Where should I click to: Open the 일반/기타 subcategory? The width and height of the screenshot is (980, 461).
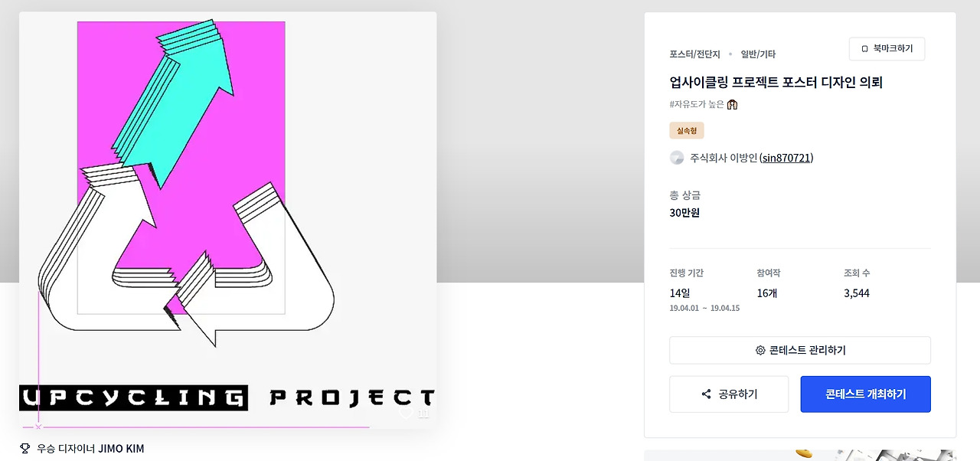758,54
